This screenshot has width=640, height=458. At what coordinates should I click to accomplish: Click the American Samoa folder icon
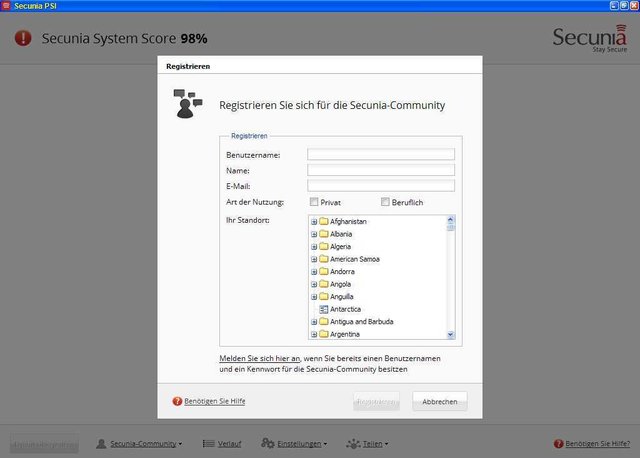(324, 259)
